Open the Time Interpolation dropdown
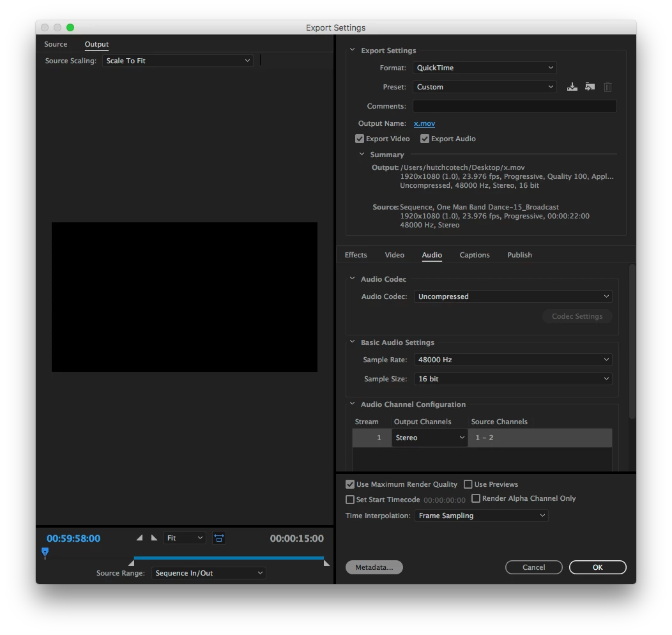 pos(481,516)
